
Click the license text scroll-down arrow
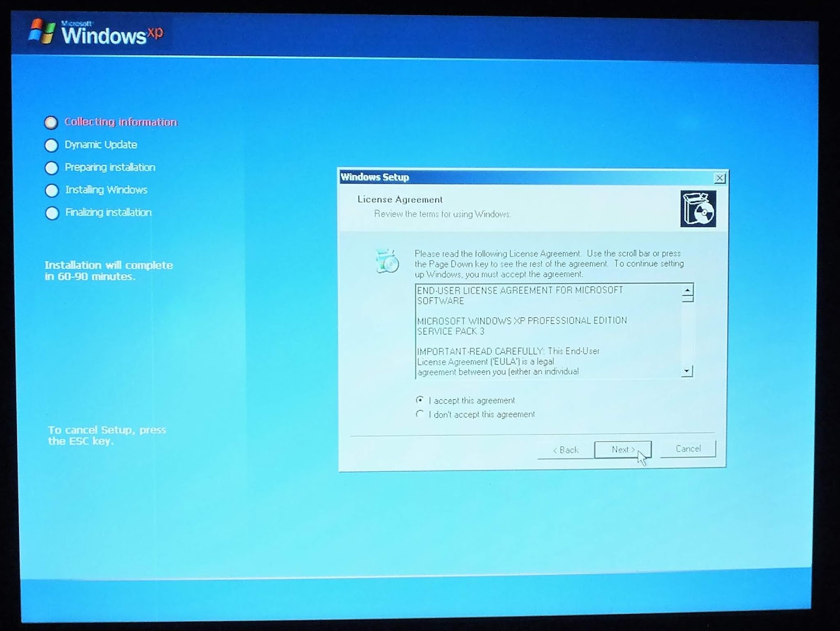click(x=687, y=371)
